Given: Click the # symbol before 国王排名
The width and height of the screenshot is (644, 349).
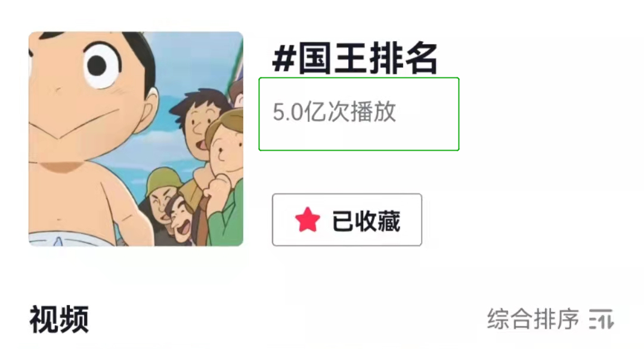Looking at the screenshot, I should [x=284, y=59].
